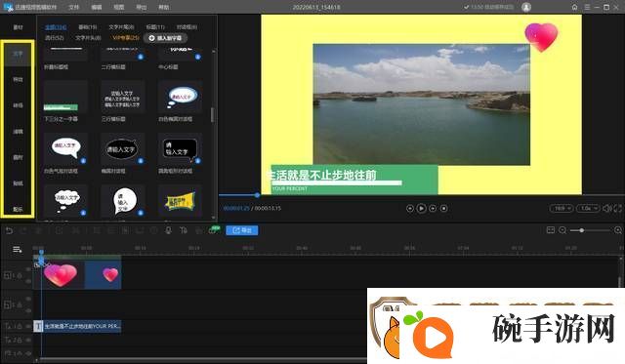Screen dimensions: 625x364
Task: Show the 全部 text template category
Action: point(56,27)
